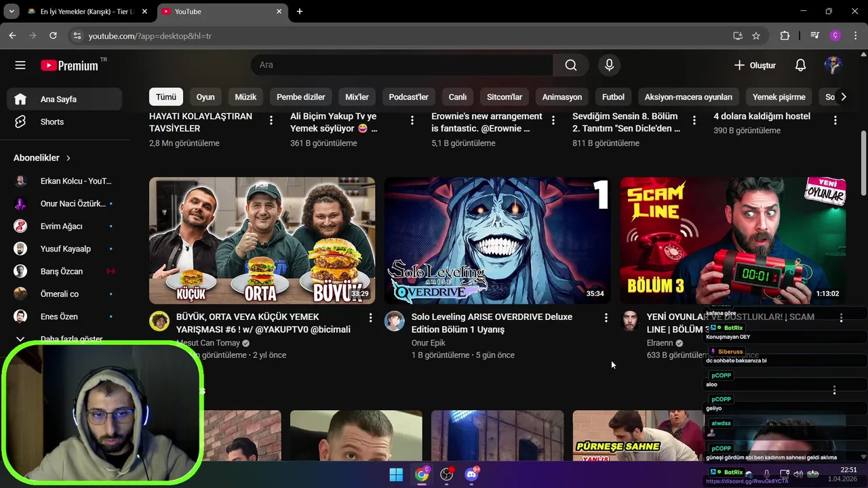Viewport: 868px width, 488px height.
Task: Open options for 4 dolara kaldığım hostel video
Action: (835, 121)
